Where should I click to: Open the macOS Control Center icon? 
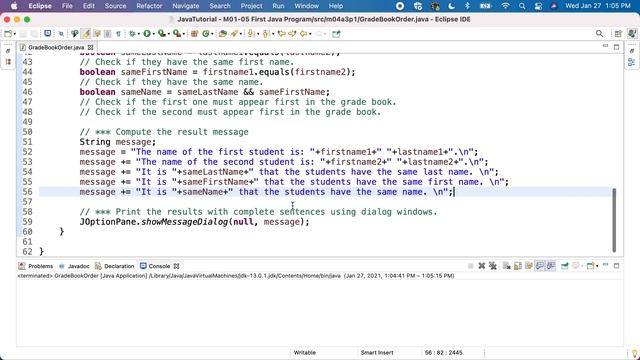point(538,6)
